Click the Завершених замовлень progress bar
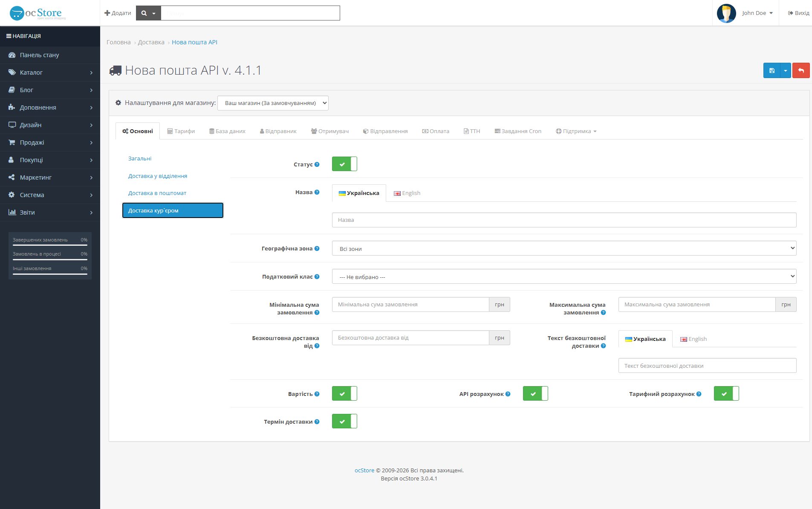 pyautogui.click(x=50, y=245)
